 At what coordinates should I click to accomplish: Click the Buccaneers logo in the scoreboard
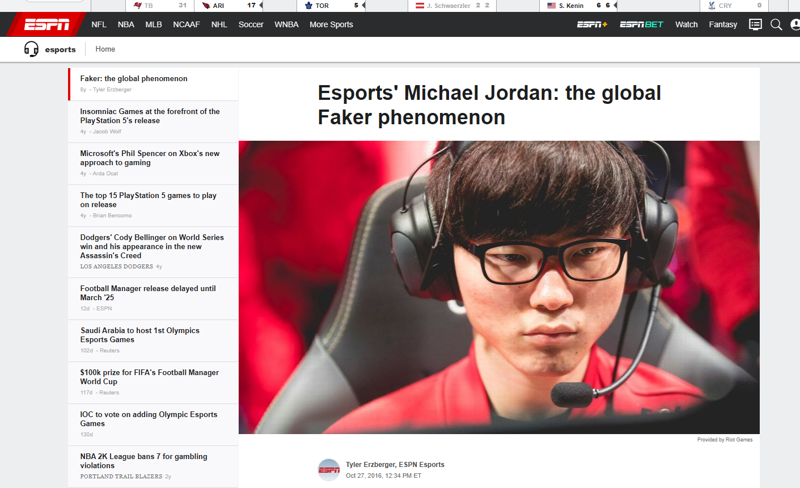[137, 6]
